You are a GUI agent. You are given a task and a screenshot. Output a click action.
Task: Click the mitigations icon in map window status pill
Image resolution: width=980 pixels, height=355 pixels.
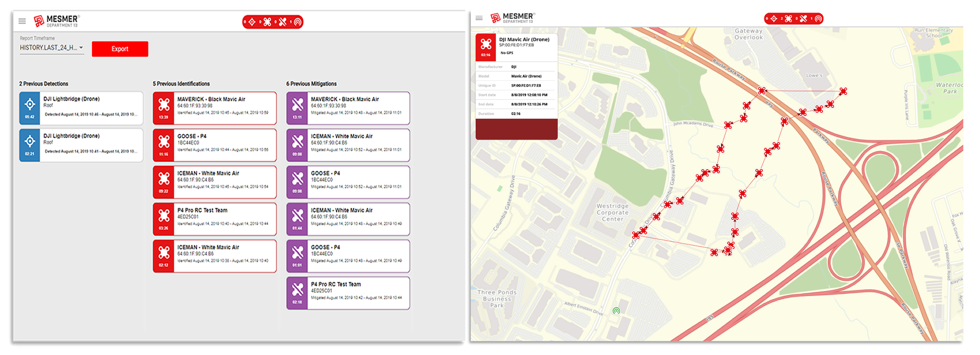click(803, 19)
